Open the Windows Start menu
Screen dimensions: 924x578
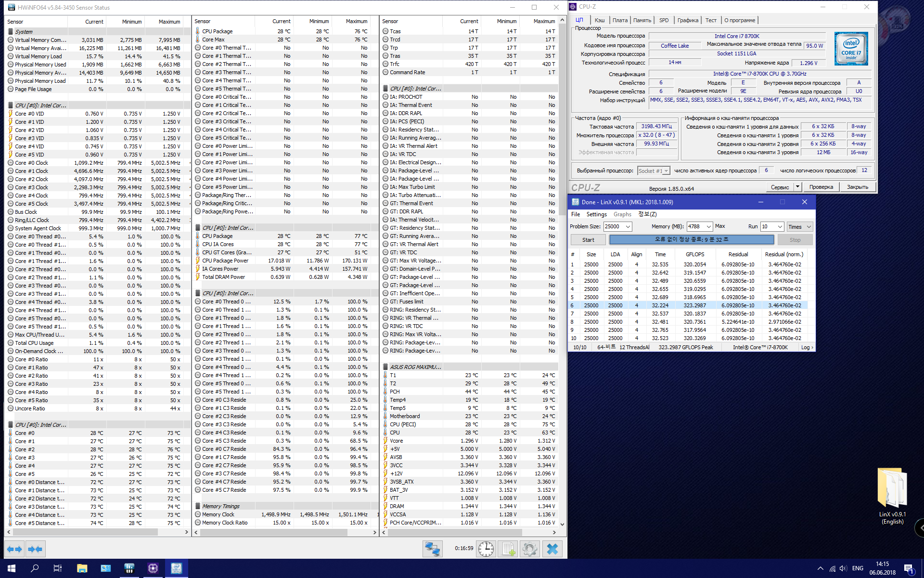(x=12, y=568)
